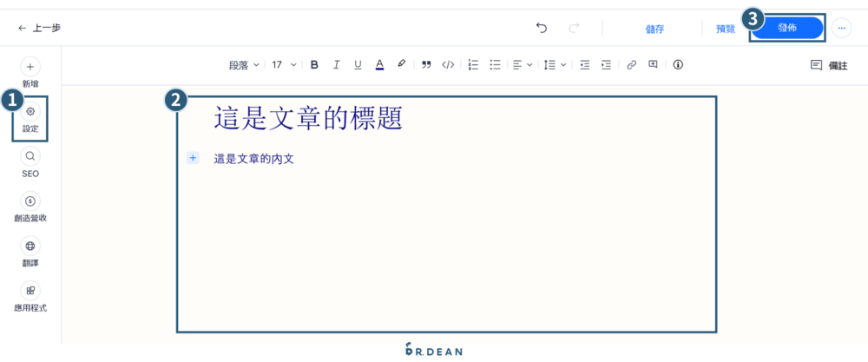Open 翻譯 translation panel
Viewport: 868px width, 362px height.
click(x=30, y=253)
